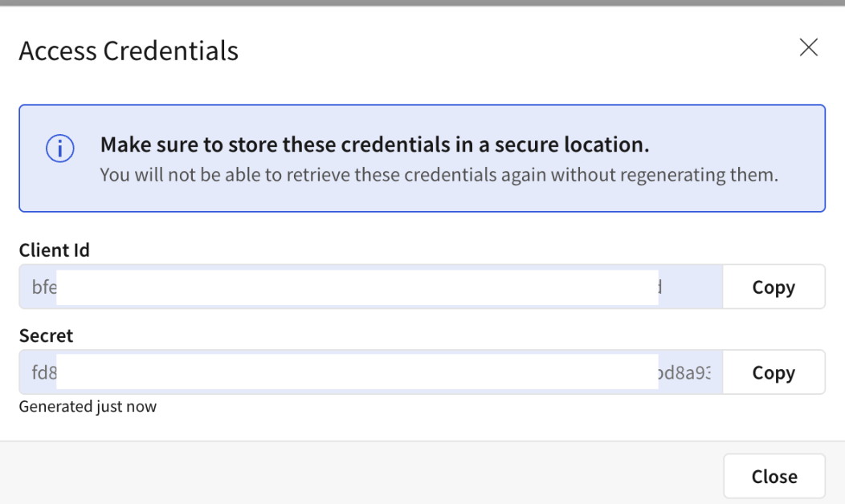Screen dimensions: 845x504
Task: Click the redacted white area in Secret
Action: 357,372
